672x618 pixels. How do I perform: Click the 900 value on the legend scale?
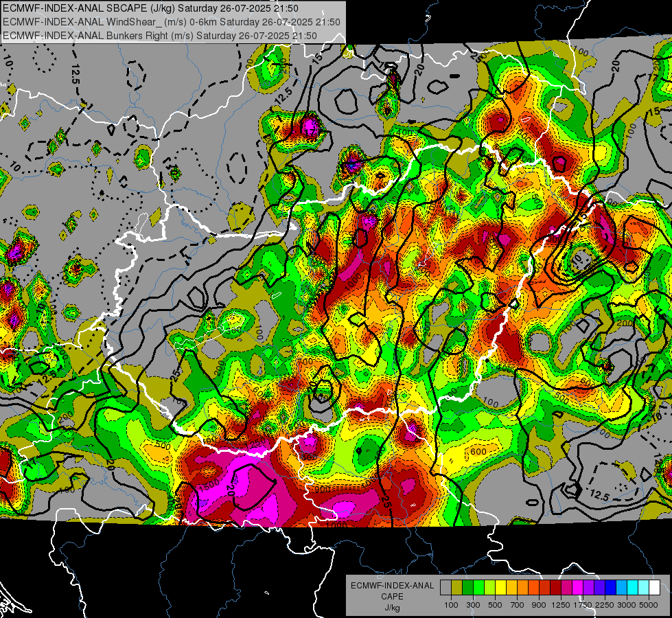point(539,605)
